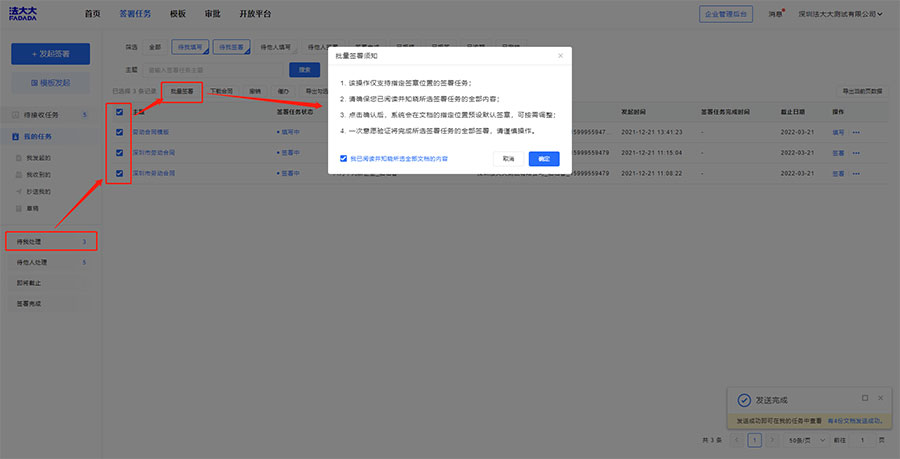Open 待我处理 in sidebar
This screenshot has width=900, height=459.
click(x=51, y=242)
